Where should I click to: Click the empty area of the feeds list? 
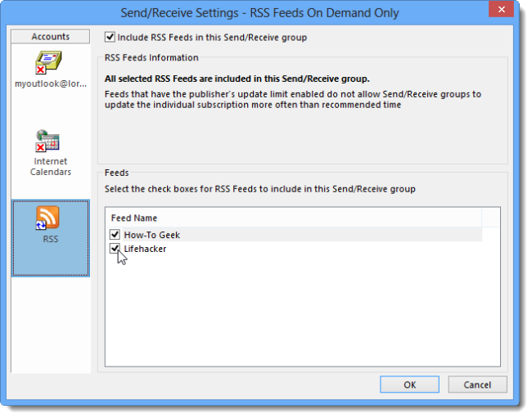coord(302,310)
